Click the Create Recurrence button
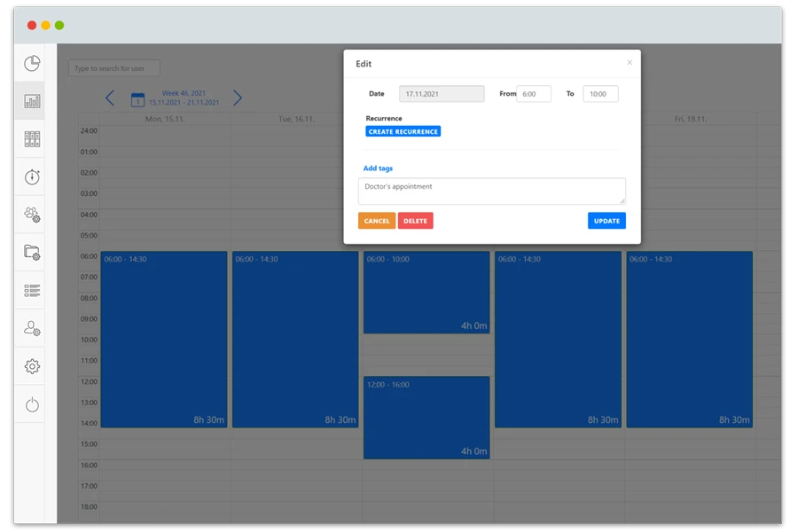Viewport: 798px width, 532px height. pyautogui.click(x=403, y=131)
